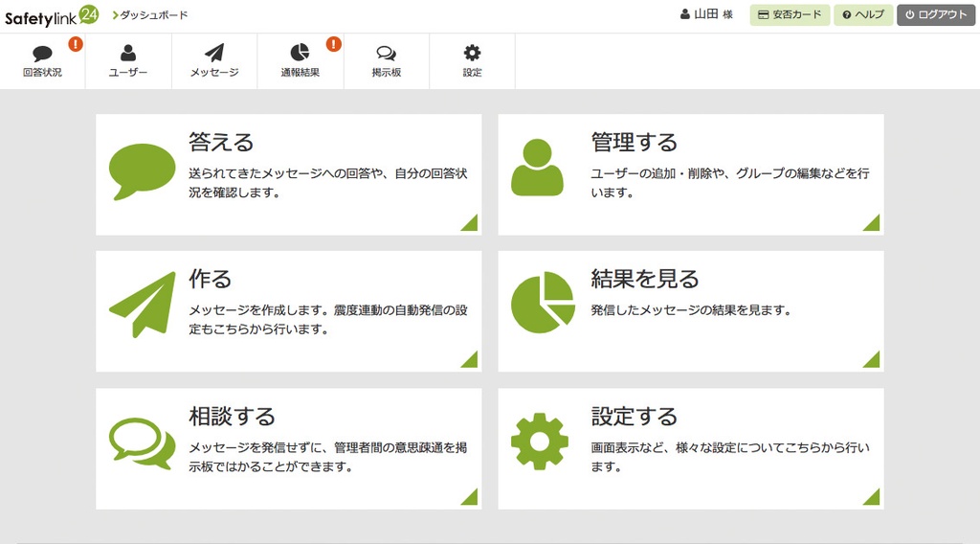Open the 設定 gear nav icon
980x544 pixels.
tap(473, 53)
